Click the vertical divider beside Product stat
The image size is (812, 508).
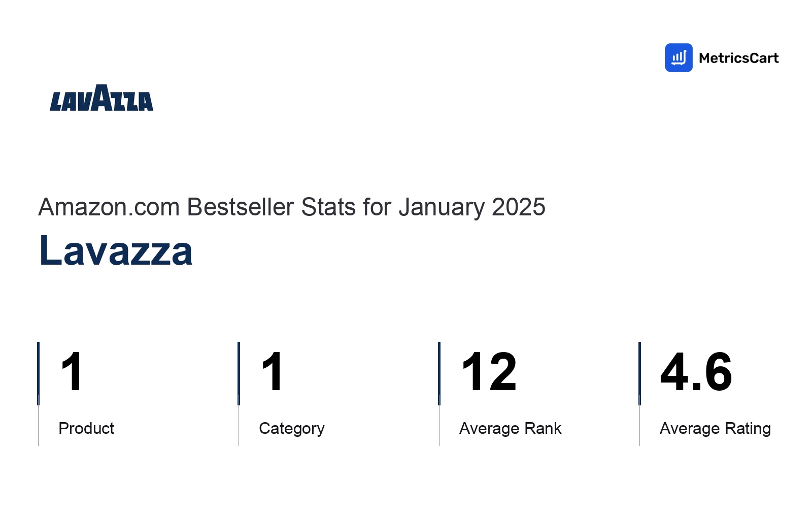(x=38, y=394)
